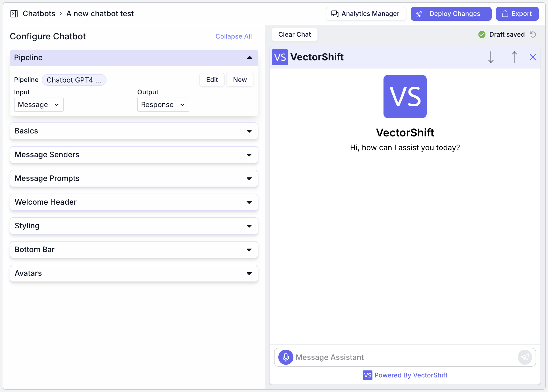Collapse the left panel using the sidebar icon

tap(14, 13)
